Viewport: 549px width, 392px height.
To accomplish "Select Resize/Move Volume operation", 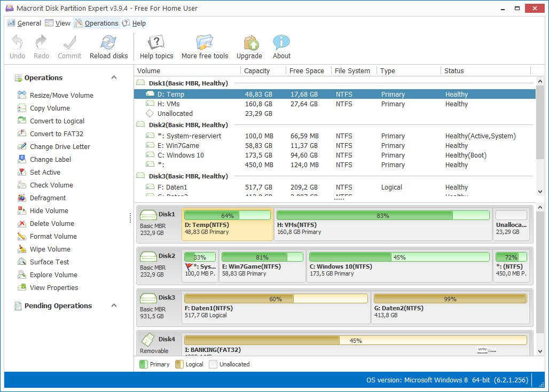I will coord(61,95).
